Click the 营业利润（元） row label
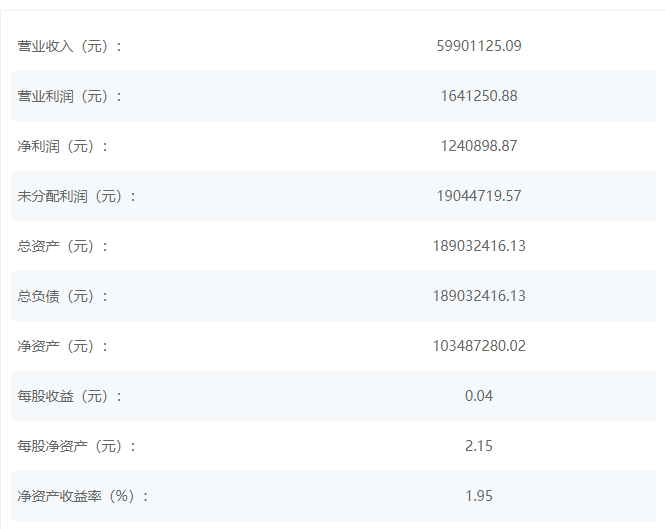This screenshot has width=665, height=529. [x=69, y=96]
